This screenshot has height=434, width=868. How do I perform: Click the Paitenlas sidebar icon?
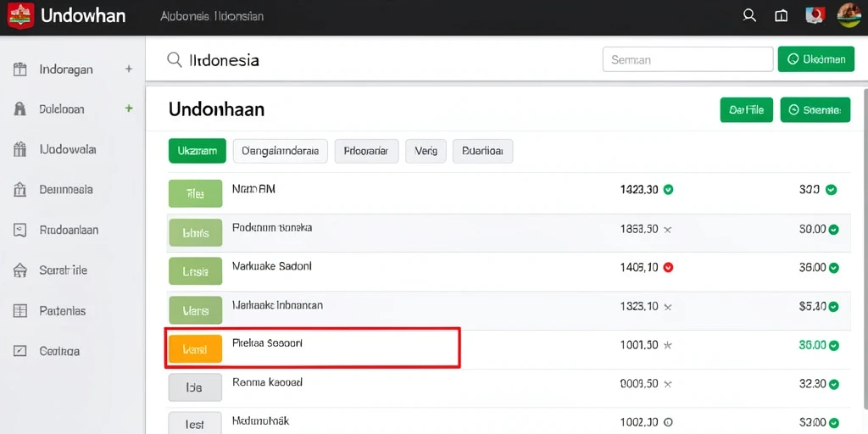coord(20,310)
